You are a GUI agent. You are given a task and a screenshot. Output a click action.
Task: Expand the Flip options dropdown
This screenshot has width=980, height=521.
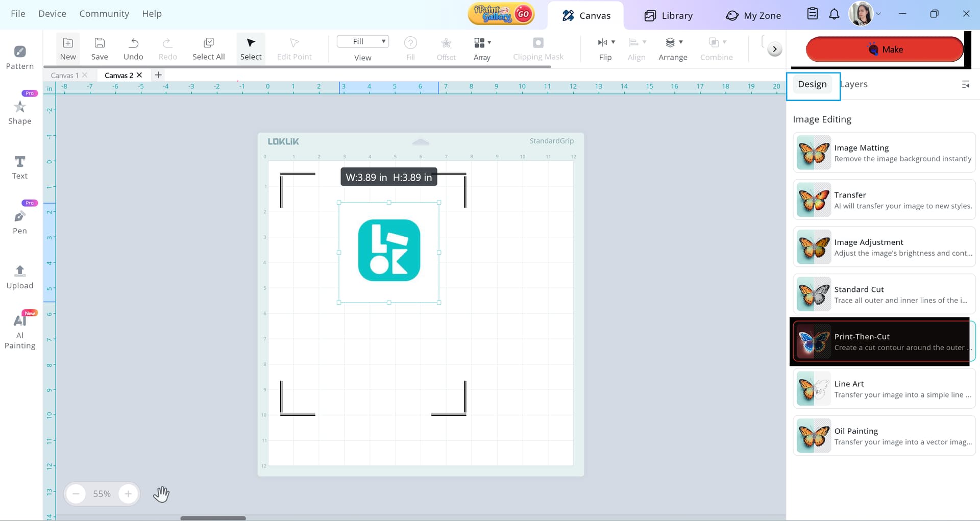613,42
